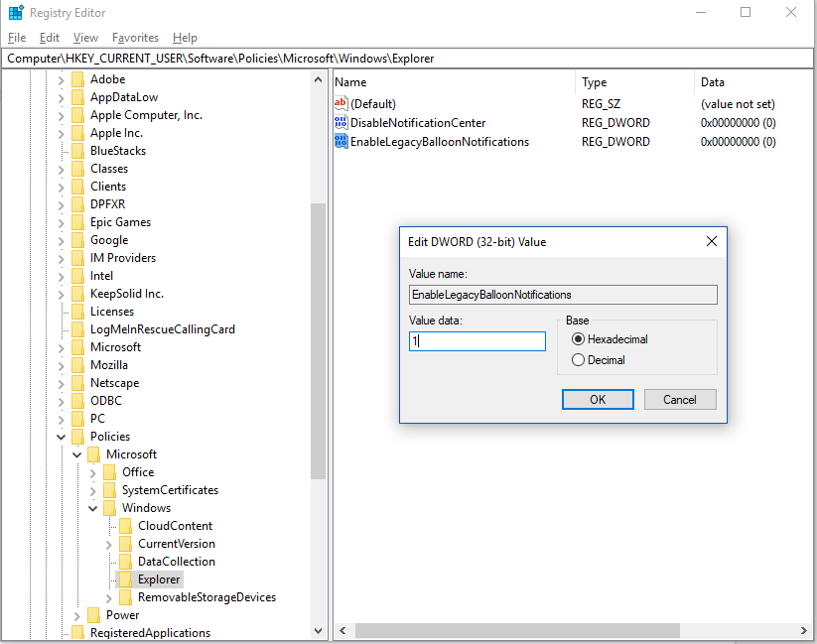Expand the Clients key

point(61,188)
